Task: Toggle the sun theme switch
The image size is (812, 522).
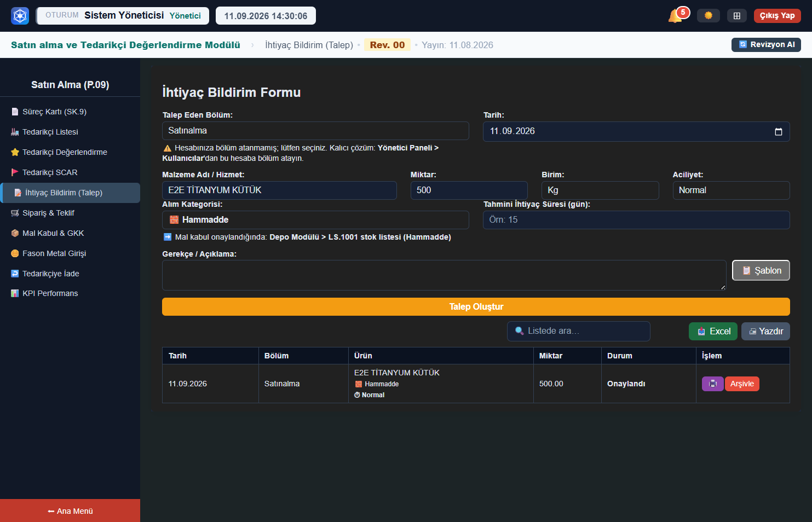Action: tap(709, 15)
